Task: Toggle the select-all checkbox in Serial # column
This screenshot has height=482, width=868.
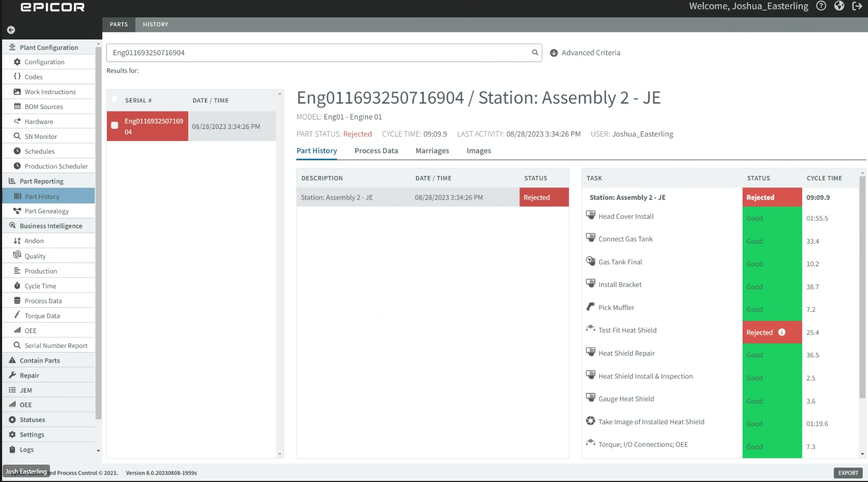Action: pos(114,99)
